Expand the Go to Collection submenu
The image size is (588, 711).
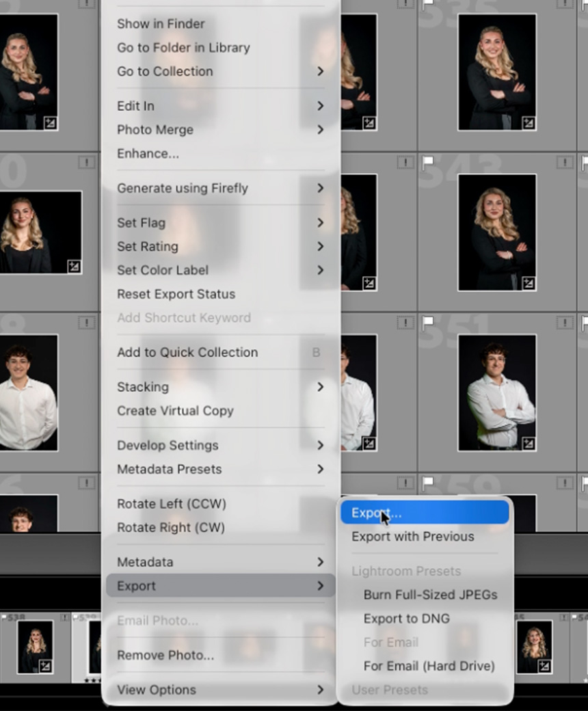pos(221,71)
